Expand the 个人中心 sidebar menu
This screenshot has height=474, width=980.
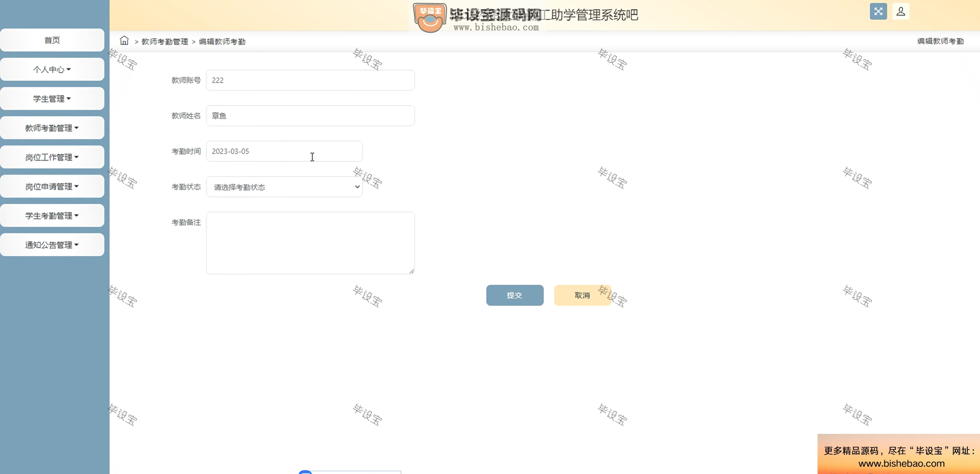pyautogui.click(x=52, y=69)
